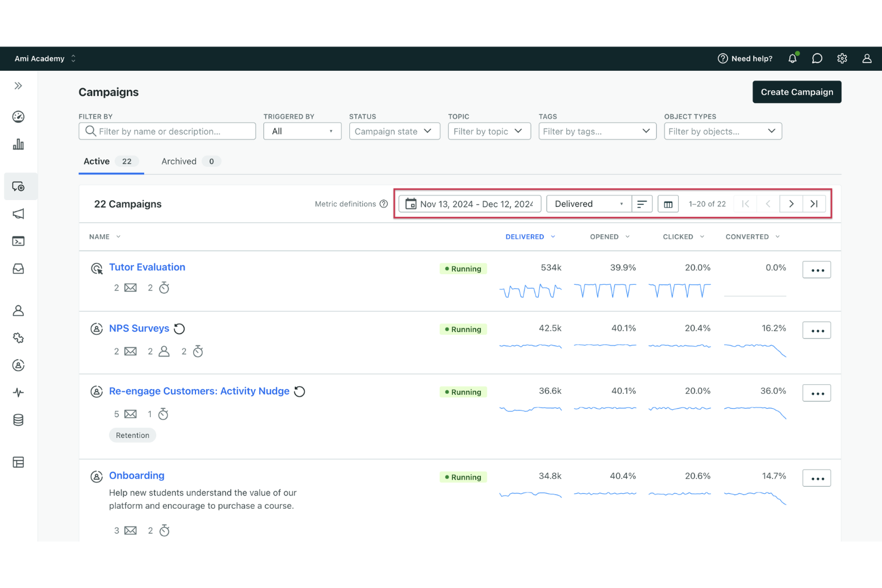The width and height of the screenshot is (882, 588).
Task: Open the Delivered sort metric dropdown
Action: pos(589,204)
